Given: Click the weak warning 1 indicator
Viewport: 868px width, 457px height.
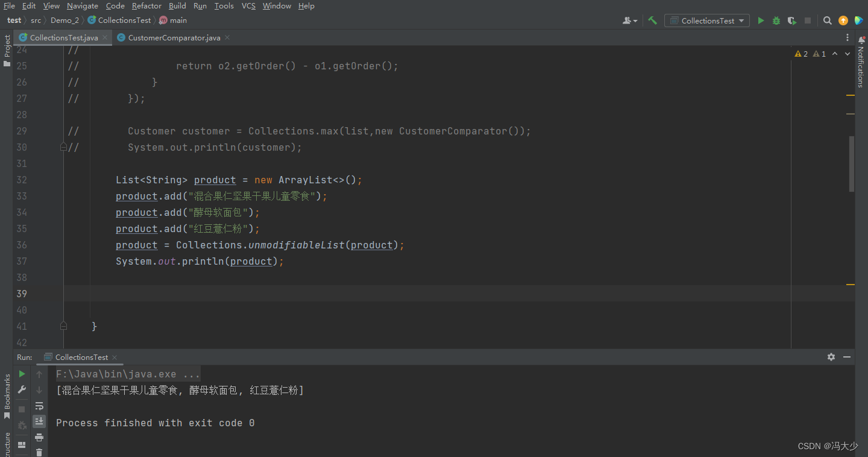Looking at the screenshot, I should tap(819, 54).
